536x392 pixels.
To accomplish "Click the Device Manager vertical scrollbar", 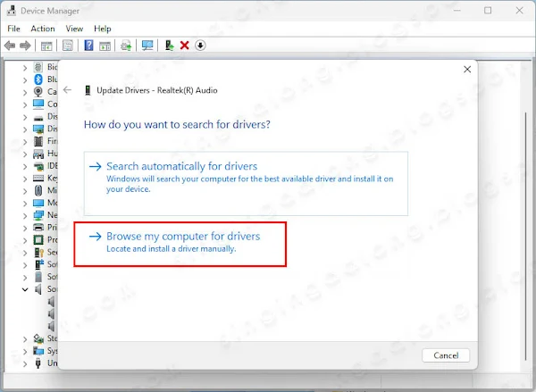I will pos(526,236).
